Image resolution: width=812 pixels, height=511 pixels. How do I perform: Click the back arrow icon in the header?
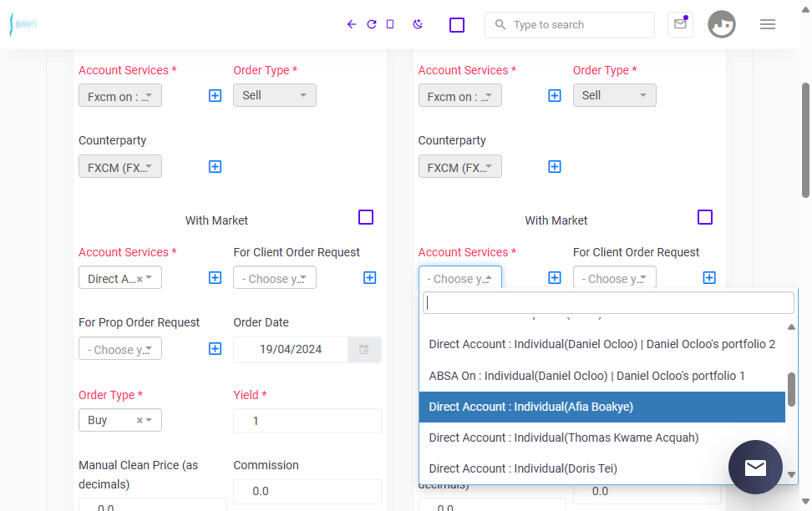click(x=352, y=24)
